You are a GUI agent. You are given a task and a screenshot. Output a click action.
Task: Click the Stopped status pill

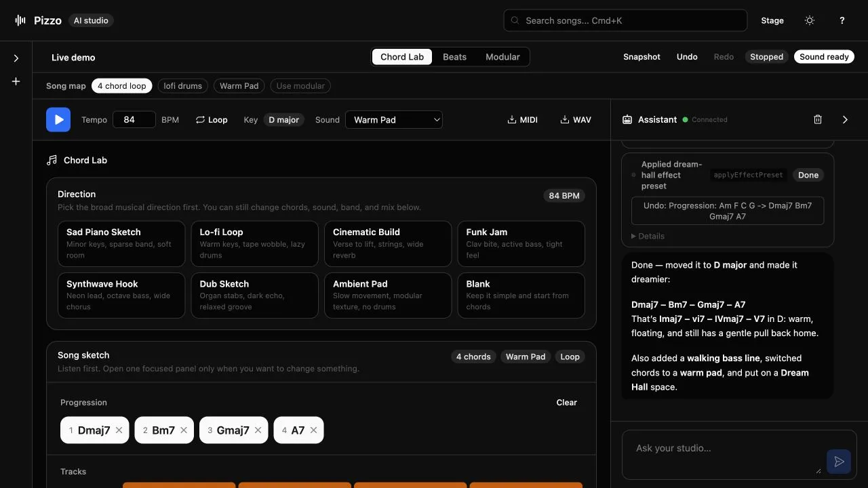(766, 57)
